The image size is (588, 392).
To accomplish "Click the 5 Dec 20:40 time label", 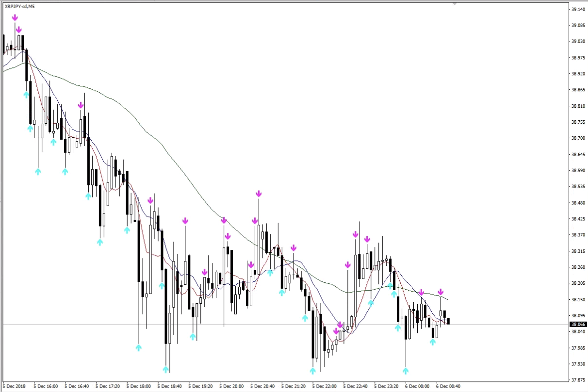I will 263,387.
